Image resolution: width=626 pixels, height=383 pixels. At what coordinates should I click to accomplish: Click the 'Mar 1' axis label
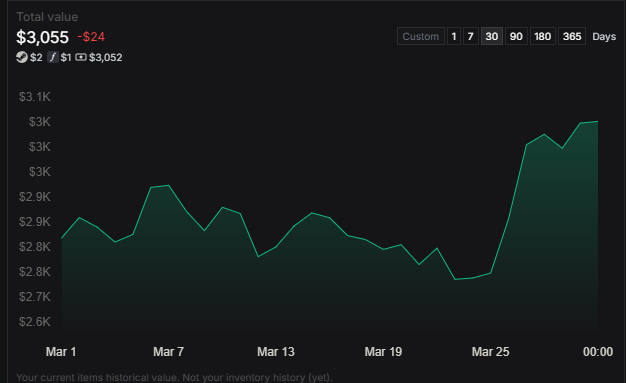[x=61, y=352]
